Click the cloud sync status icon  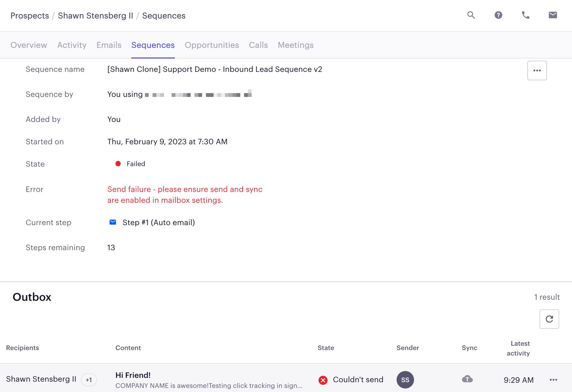(467, 379)
